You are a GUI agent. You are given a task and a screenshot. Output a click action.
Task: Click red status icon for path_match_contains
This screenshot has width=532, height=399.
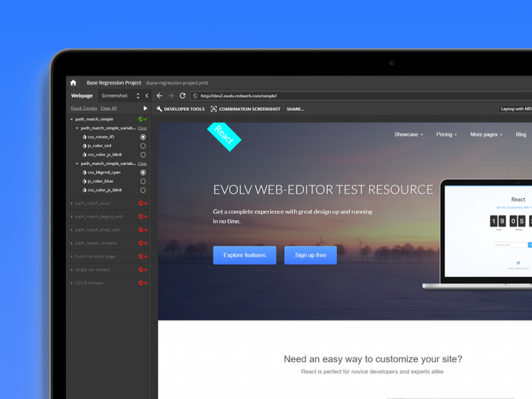[x=141, y=243]
